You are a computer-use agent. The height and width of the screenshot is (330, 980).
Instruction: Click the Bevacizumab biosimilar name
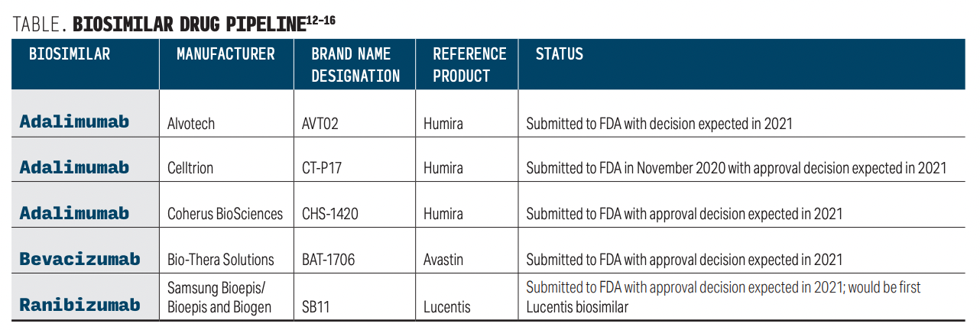click(80, 259)
